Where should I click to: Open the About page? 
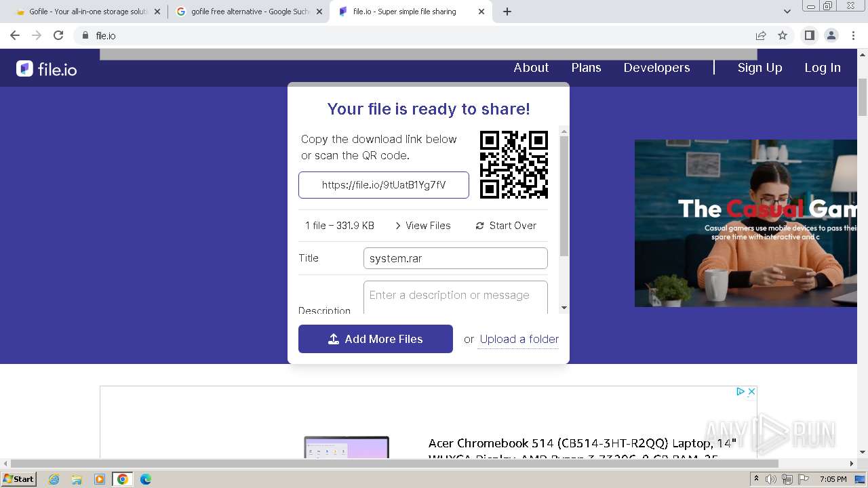click(x=531, y=68)
